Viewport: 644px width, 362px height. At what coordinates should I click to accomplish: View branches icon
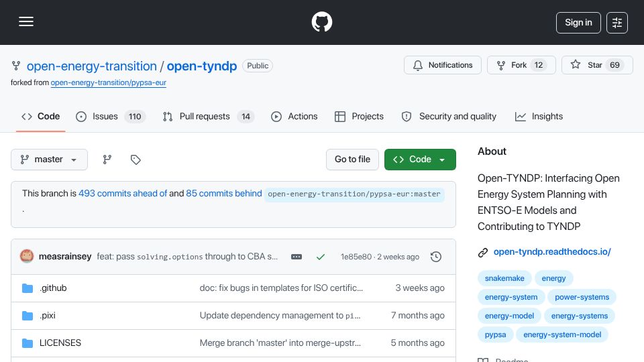107,160
